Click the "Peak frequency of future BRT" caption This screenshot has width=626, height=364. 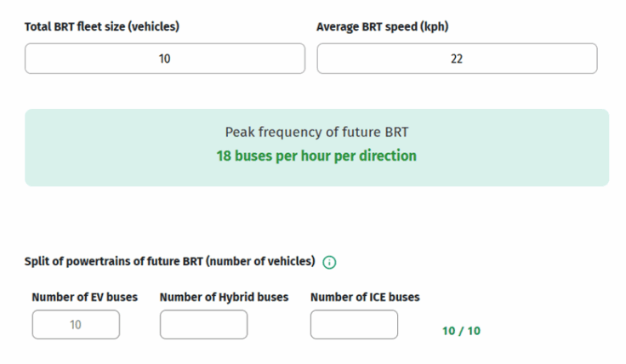click(x=316, y=133)
